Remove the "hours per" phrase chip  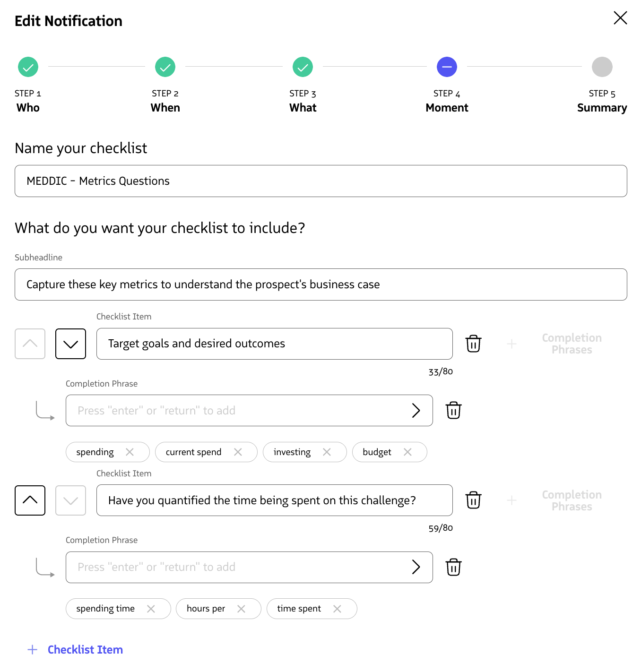[x=242, y=609]
